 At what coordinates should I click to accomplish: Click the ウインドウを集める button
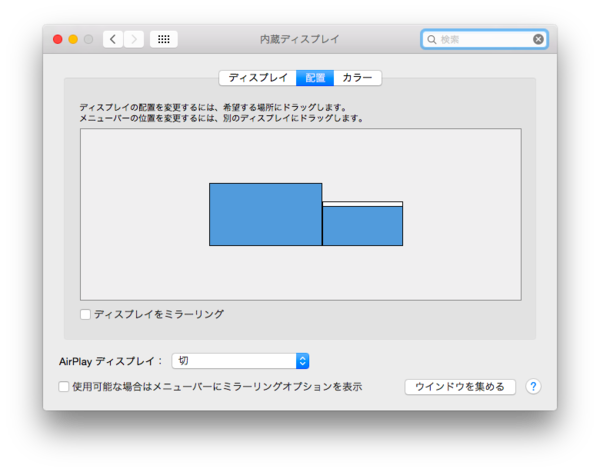point(460,387)
